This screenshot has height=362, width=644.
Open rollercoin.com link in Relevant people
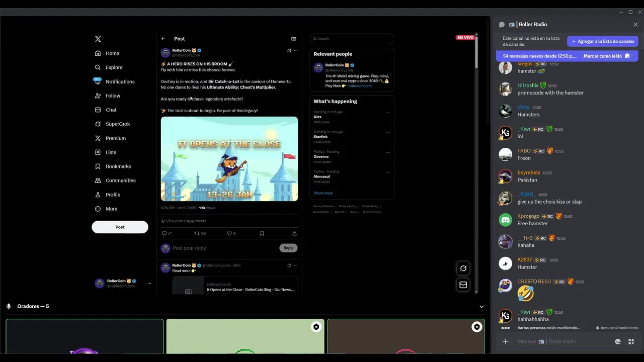click(359, 86)
